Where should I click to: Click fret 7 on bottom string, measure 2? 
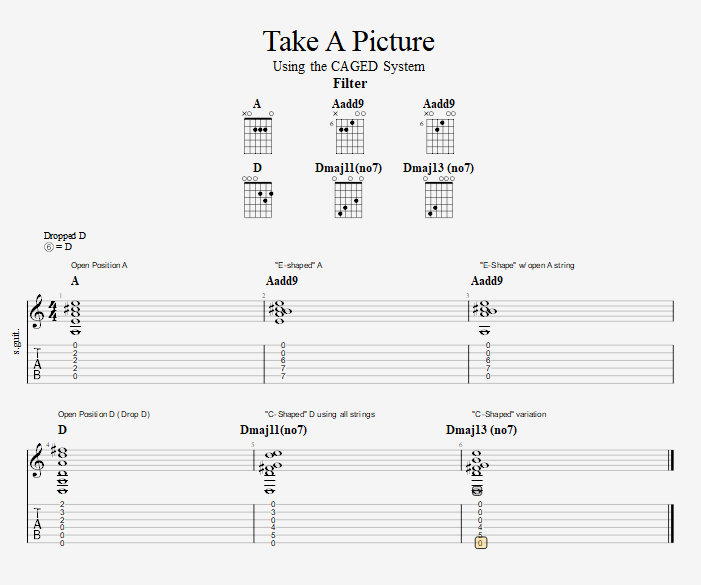click(x=283, y=376)
